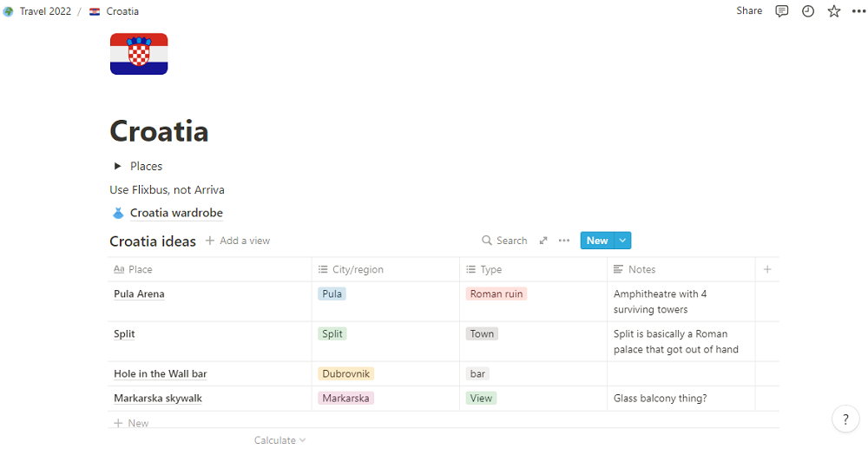868x449 pixels.
Task: Favorite this page with the star icon
Action: point(834,11)
